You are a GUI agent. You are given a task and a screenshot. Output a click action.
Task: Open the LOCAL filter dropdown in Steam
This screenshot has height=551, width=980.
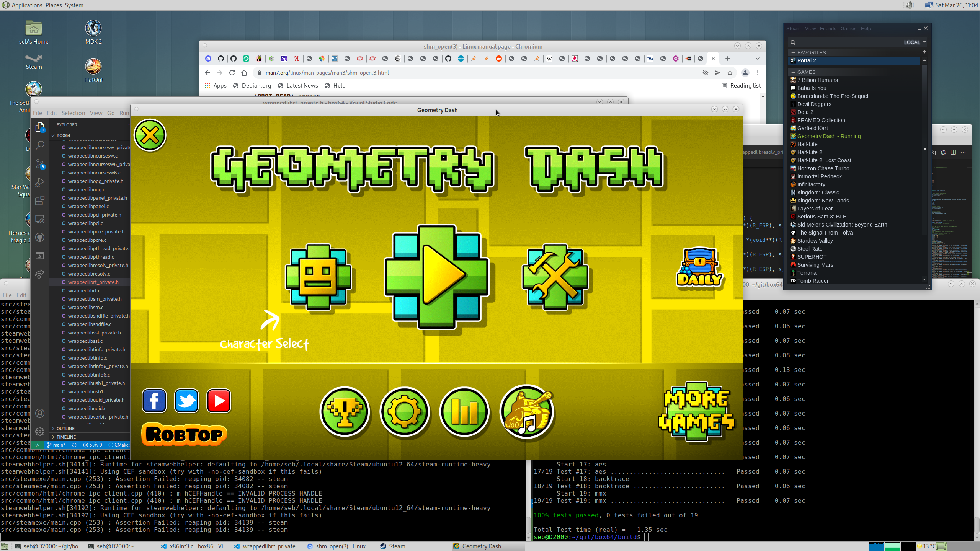coord(915,42)
